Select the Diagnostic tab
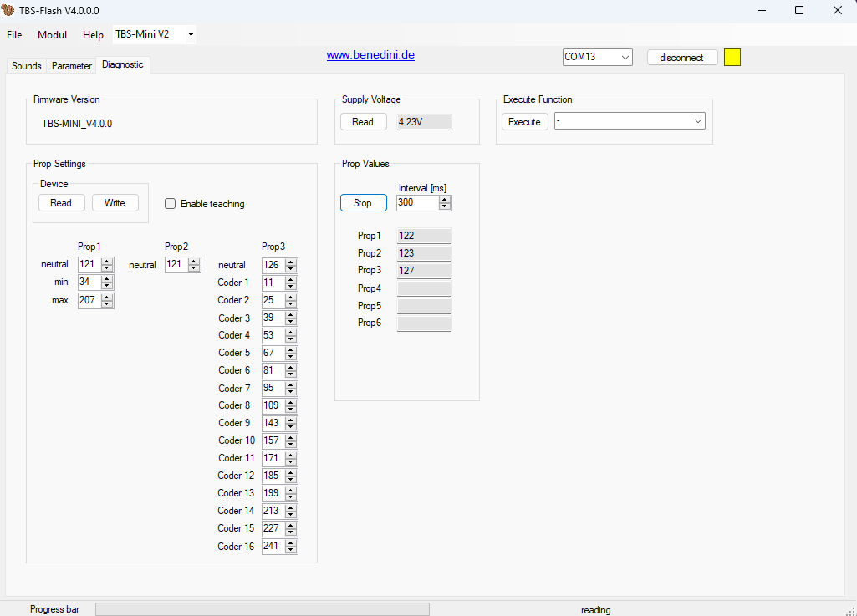Image resolution: width=857 pixels, height=616 pixels. (x=122, y=64)
